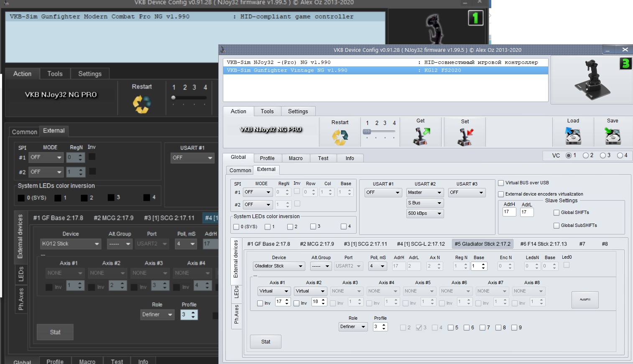The width and height of the screenshot is (633, 364).
Task: Click the AutoFill button
Action: coord(585,300)
